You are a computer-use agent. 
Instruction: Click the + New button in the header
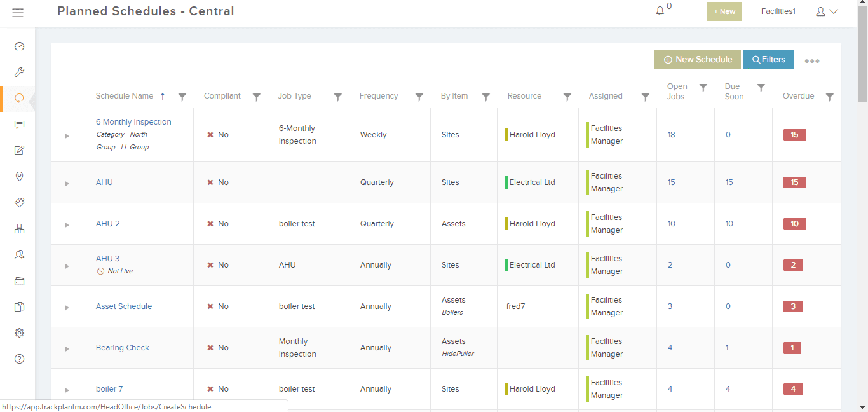coord(724,11)
